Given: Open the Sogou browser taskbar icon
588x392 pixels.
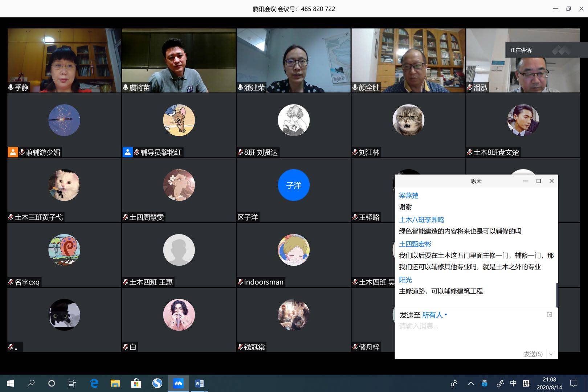Looking at the screenshot, I should pyautogui.click(x=157, y=383).
